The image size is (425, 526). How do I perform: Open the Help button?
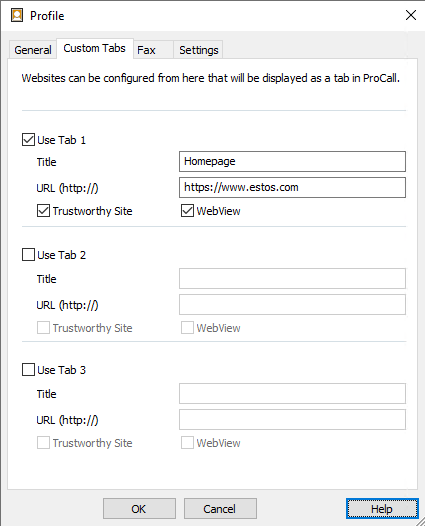(x=382, y=509)
